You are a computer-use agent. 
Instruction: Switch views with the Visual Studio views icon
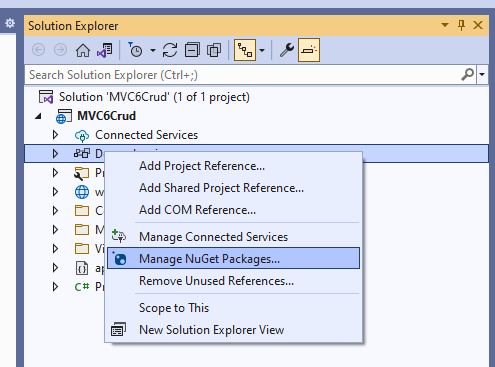[x=105, y=51]
